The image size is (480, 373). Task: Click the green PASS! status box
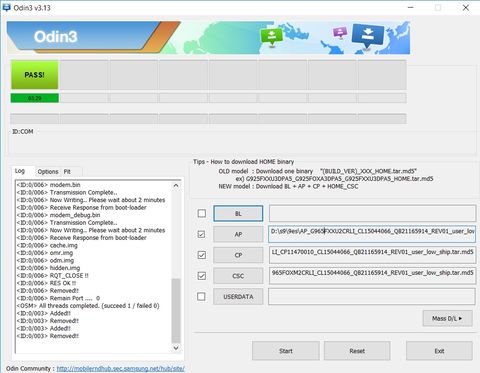pos(34,75)
